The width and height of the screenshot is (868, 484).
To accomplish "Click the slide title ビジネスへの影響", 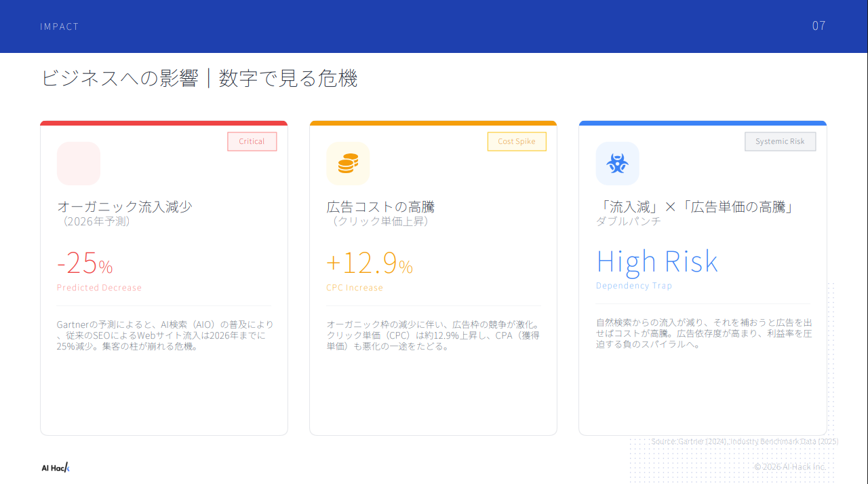I will point(201,78).
